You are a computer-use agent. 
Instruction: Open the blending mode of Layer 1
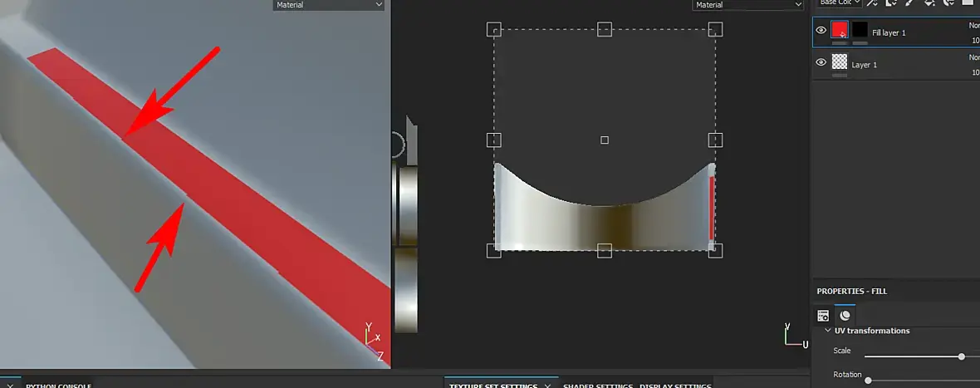(x=973, y=57)
